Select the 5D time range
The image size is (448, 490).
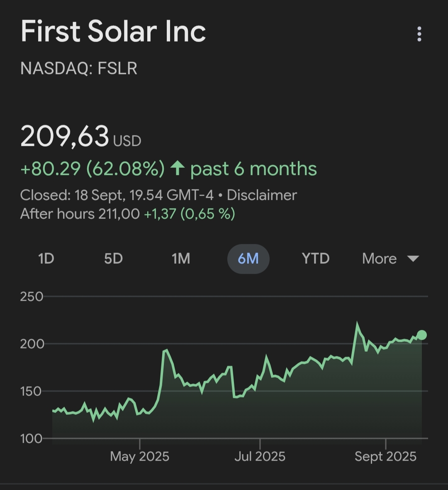pos(113,259)
